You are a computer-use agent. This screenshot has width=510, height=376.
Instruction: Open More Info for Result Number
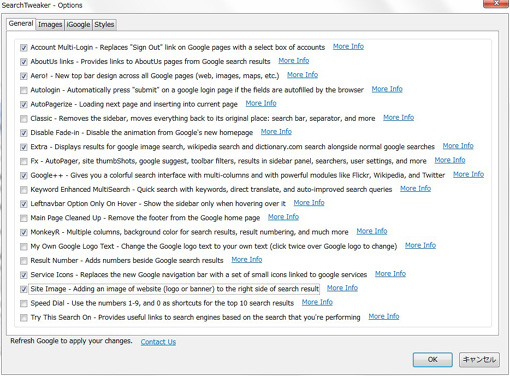click(x=247, y=259)
